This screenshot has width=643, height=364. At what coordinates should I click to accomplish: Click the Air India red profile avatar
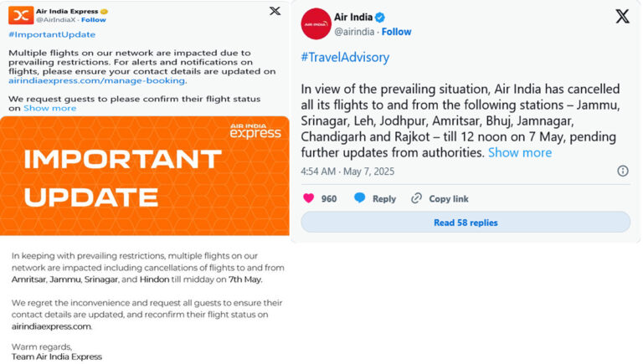[316, 23]
